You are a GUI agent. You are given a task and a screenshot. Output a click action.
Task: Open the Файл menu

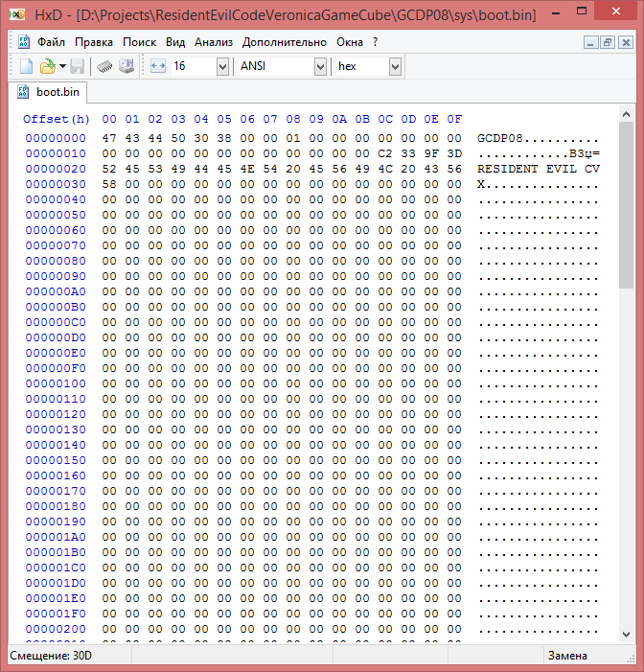pyautogui.click(x=51, y=42)
